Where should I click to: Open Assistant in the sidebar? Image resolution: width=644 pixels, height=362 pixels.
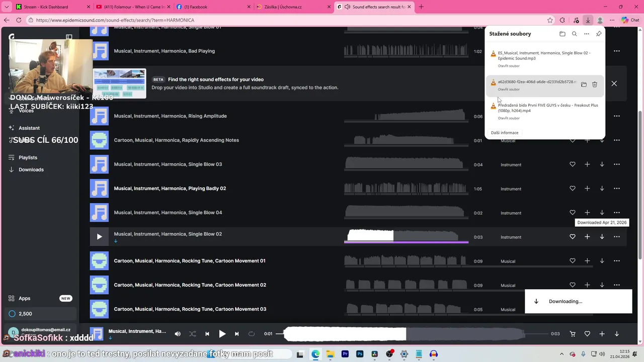click(x=29, y=128)
